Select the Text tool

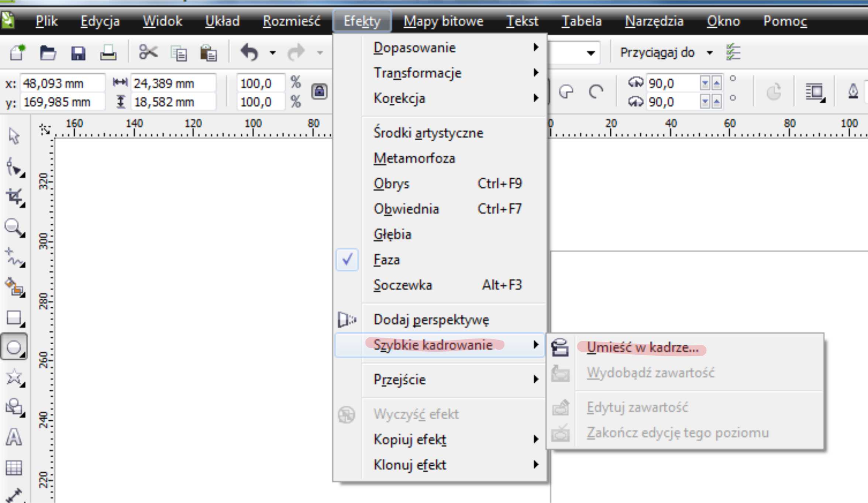pyautogui.click(x=14, y=437)
